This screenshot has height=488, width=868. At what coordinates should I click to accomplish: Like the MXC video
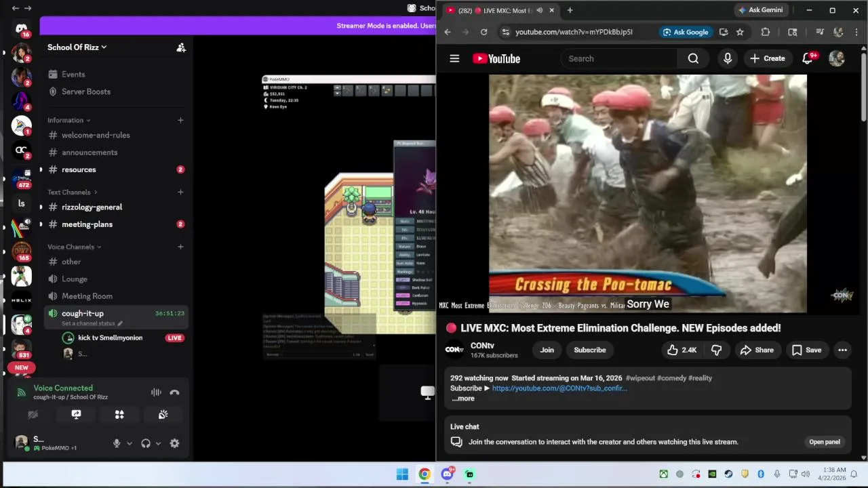(x=682, y=350)
